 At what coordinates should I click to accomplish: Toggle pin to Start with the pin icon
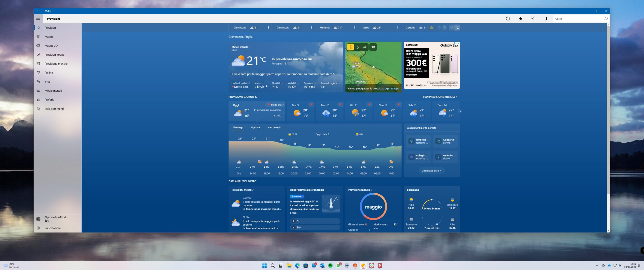(533, 19)
